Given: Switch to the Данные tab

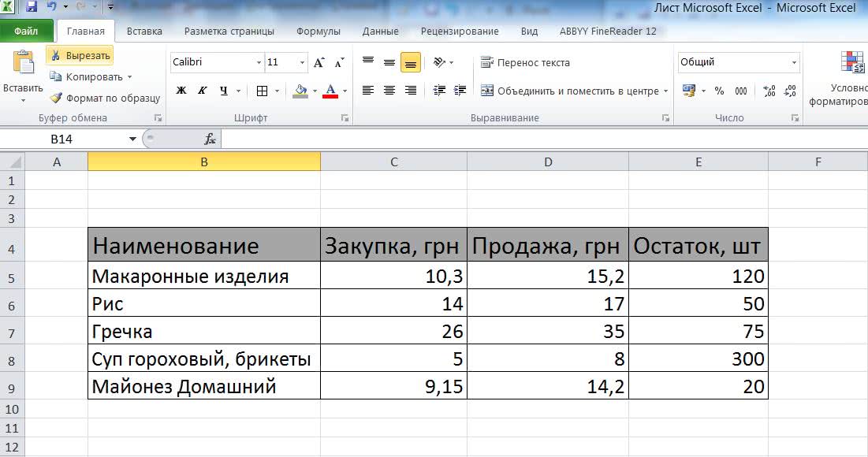Looking at the screenshot, I should click(x=380, y=32).
